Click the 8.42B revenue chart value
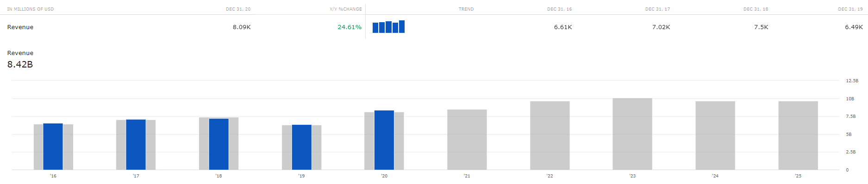This screenshot has height=184, width=868. click(20, 64)
